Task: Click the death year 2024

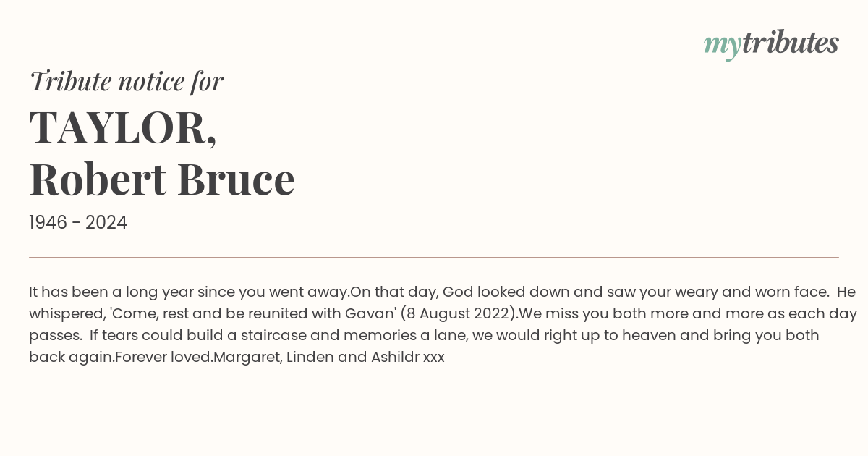Action: pos(106,223)
